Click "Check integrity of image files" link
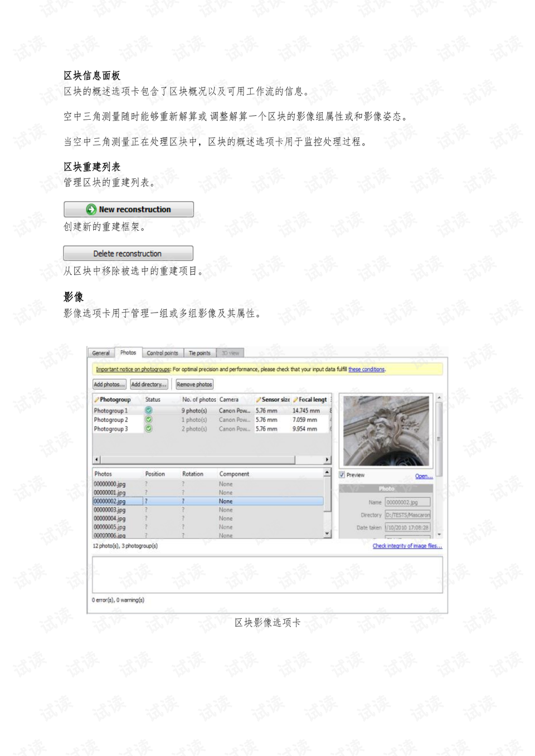Screen dimensions: 535x756 point(406,545)
